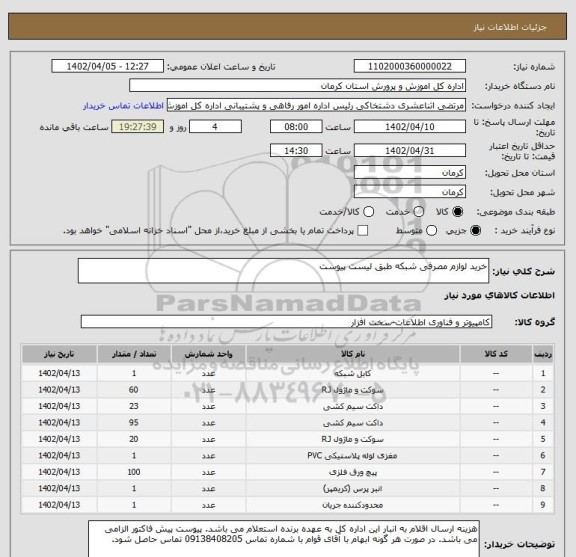576x557 pixels.
Task: Open the اطلاعات تماس خریدار link
Action: 123,106
